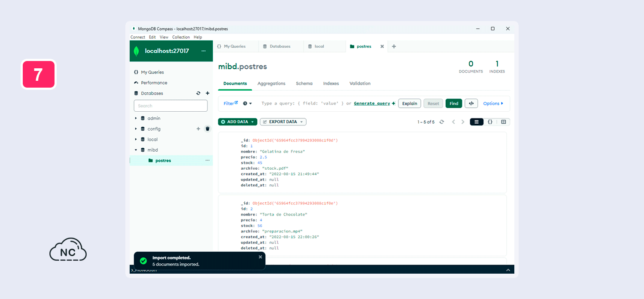Viewport: 644px width, 299px height.
Task: Open the Edit menu
Action: (x=152, y=37)
